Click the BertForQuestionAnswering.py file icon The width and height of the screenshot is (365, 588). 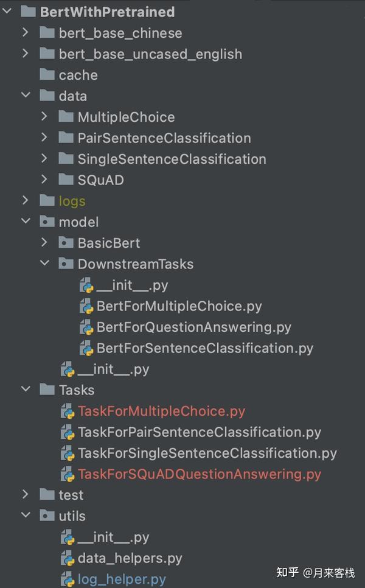(87, 327)
